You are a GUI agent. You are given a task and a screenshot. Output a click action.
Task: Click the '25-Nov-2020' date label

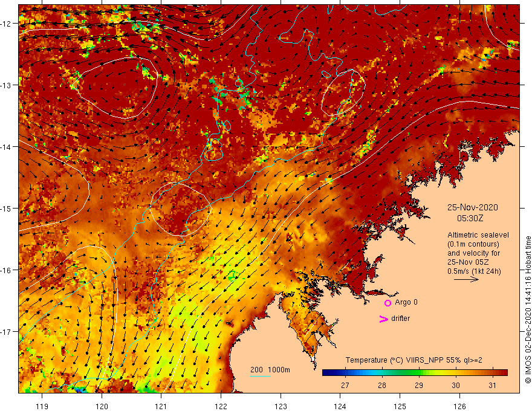point(472,207)
